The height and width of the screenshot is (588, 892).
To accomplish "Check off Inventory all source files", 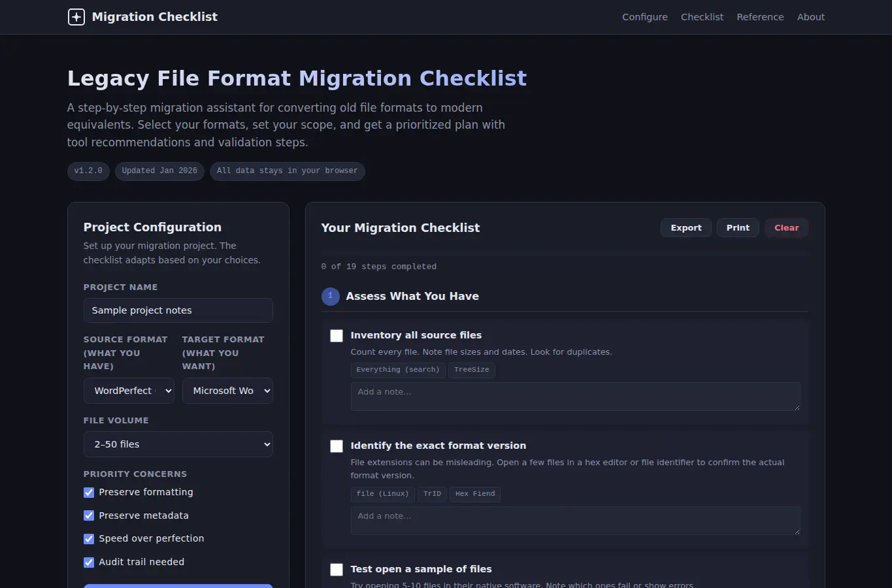I will [x=337, y=336].
